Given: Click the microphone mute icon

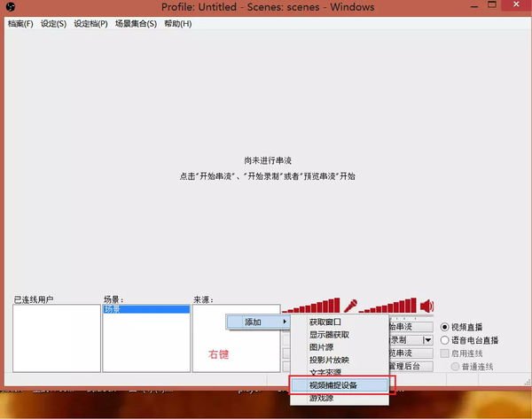Looking at the screenshot, I should 350,306.
